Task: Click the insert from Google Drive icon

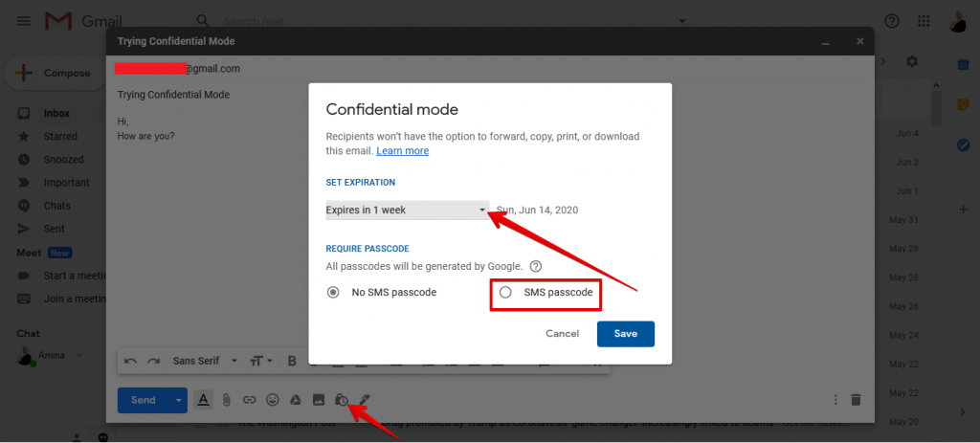Action: (x=297, y=400)
